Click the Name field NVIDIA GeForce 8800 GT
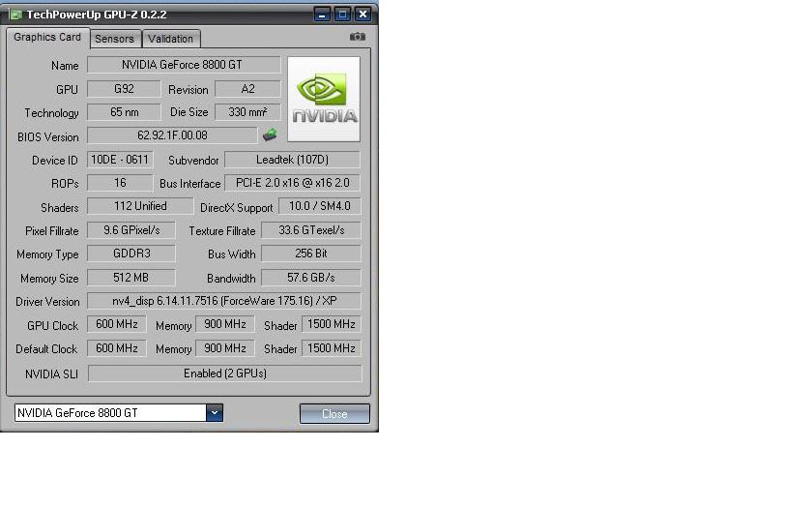This screenshot has height=508, width=812. pyautogui.click(x=184, y=65)
